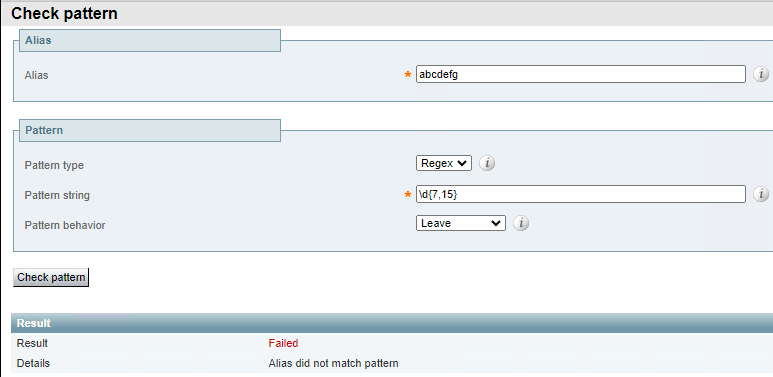Viewport: 773px width, 377px height.
Task: Click the Result table header bar
Action: (392, 323)
